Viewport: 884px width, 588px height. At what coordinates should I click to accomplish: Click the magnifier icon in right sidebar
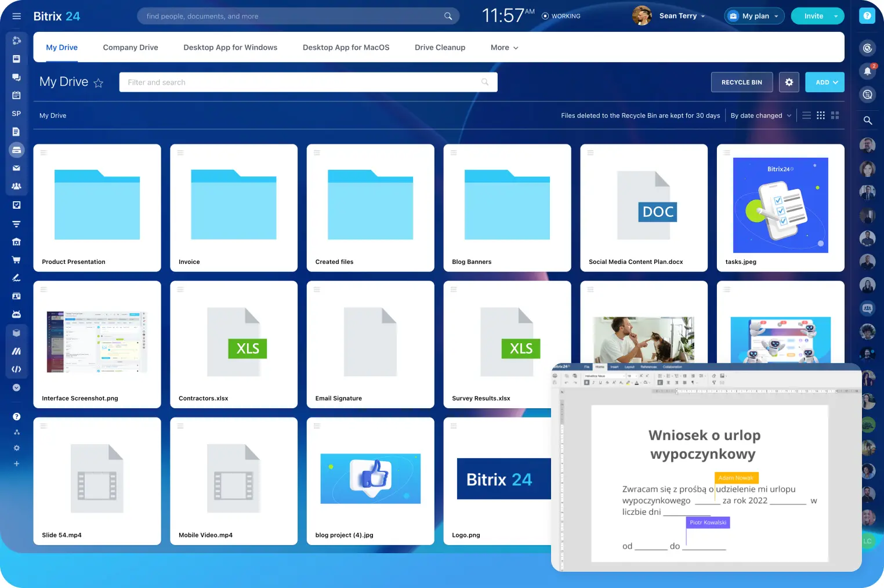867,121
